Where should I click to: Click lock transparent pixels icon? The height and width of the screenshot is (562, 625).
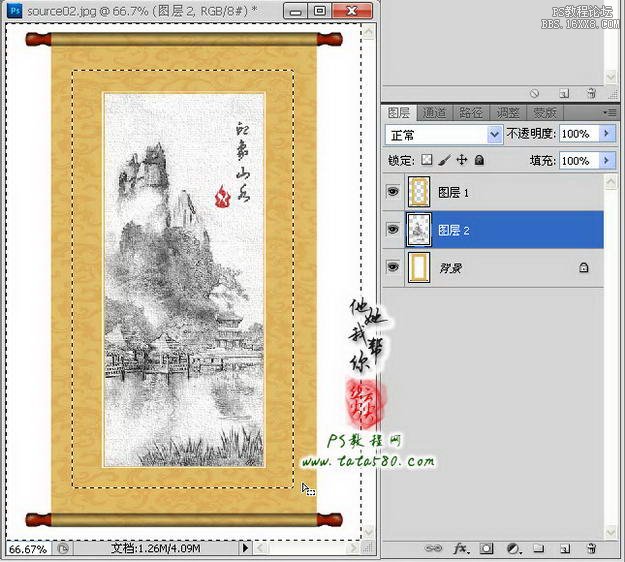(426, 160)
